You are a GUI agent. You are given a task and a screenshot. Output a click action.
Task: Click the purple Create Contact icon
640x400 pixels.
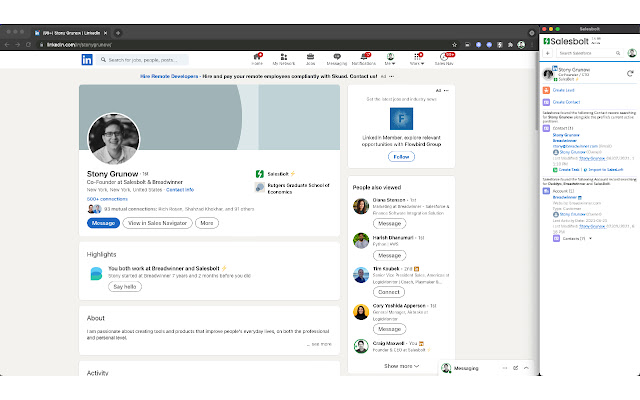tap(546, 102)
